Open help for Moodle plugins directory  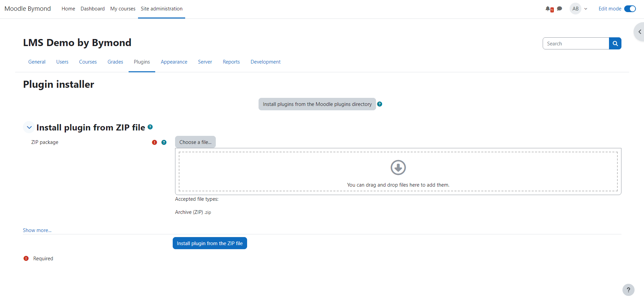click(380, 104)
